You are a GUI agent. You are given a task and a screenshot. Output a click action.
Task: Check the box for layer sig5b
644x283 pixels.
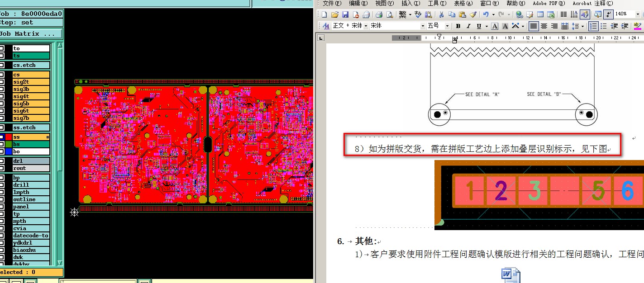pyautogui.click(x=2, y=104)
